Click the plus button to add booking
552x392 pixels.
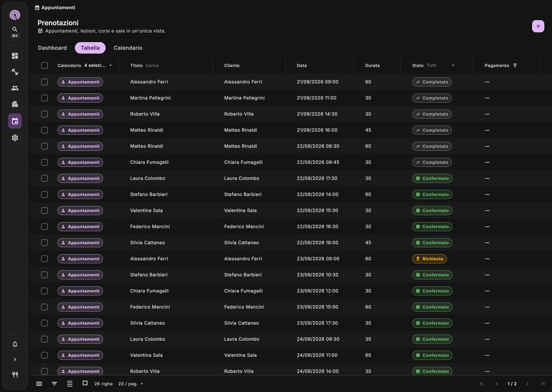[x=538, y=26]
